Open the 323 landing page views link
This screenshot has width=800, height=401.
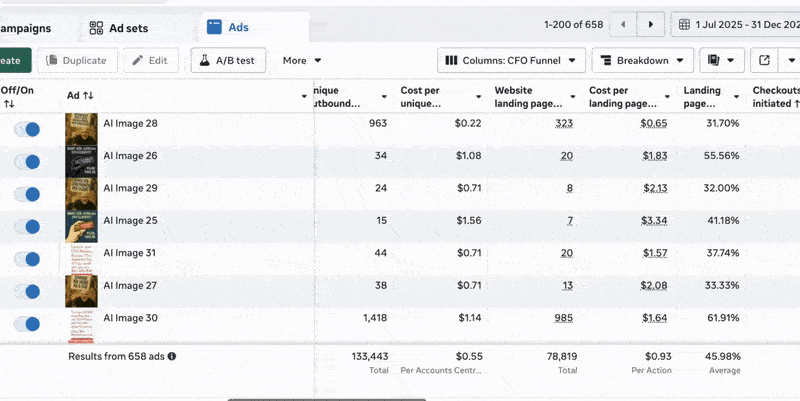[563, 123]
